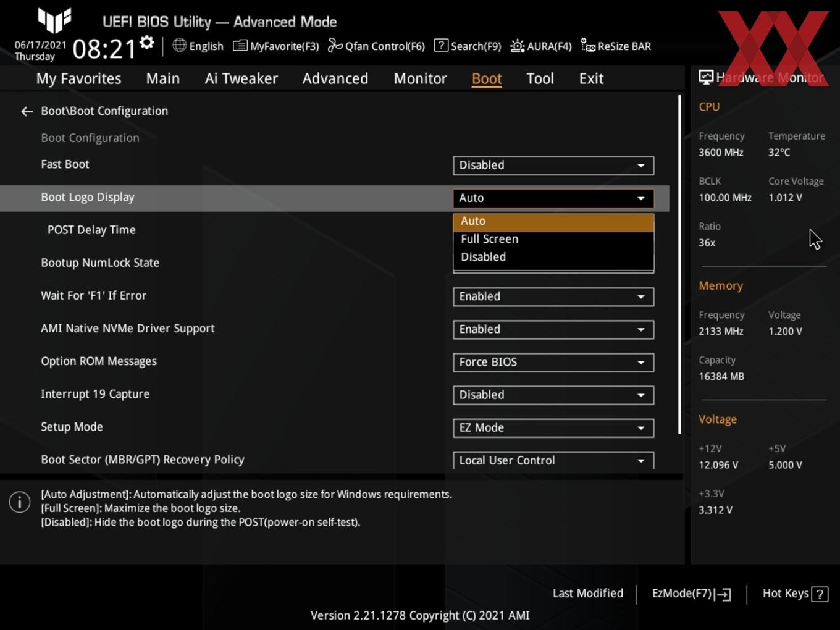
Task: Choose Disabled in the open list
Action: pos(553,257)
